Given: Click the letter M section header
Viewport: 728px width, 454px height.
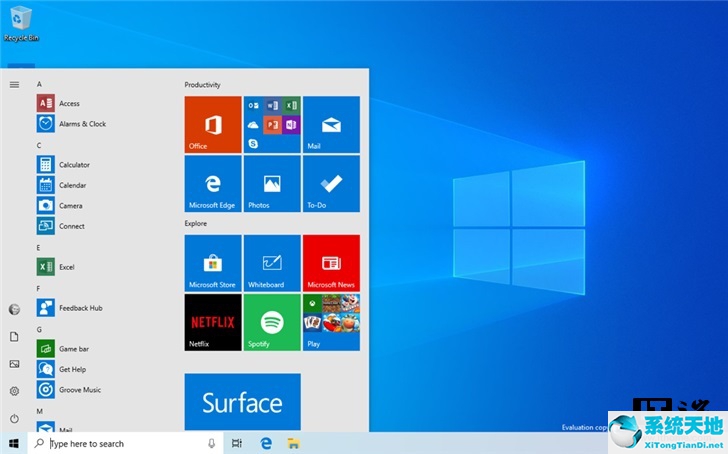Looking at the screenshot, I should point(39,411).
